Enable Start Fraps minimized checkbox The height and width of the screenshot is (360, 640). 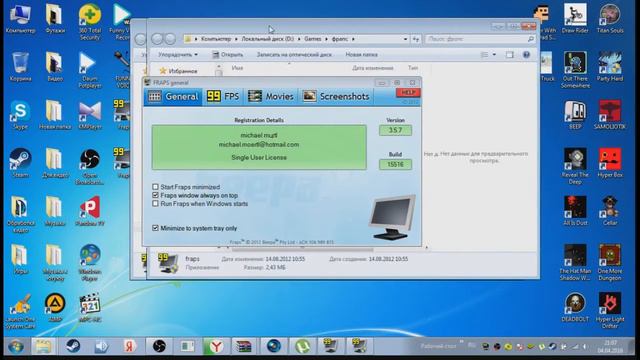[x=155, y=187]
